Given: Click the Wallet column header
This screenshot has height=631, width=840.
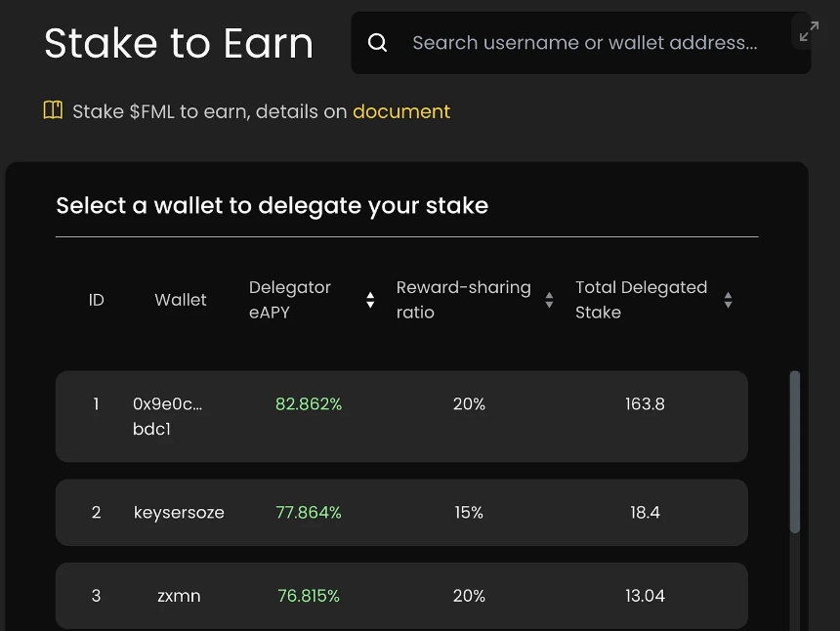Looking at the screenshot, I should [x=181, y=300].
